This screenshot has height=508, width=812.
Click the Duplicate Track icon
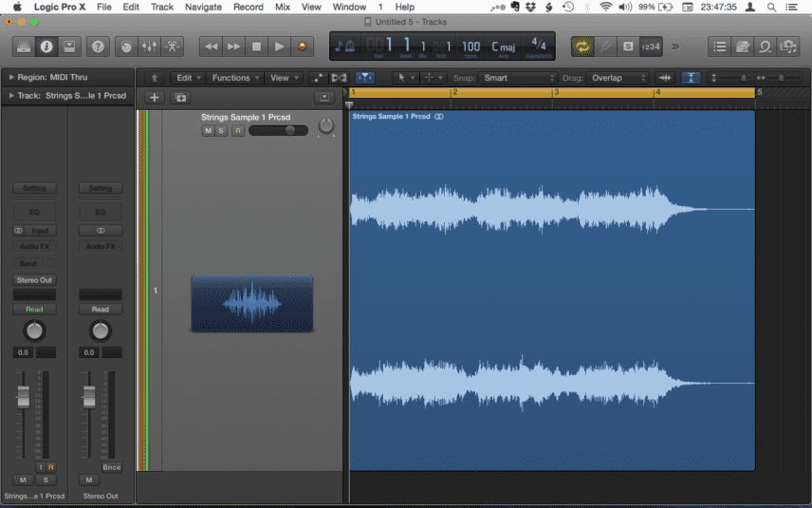pyautogui.click(x=181, y=98)
